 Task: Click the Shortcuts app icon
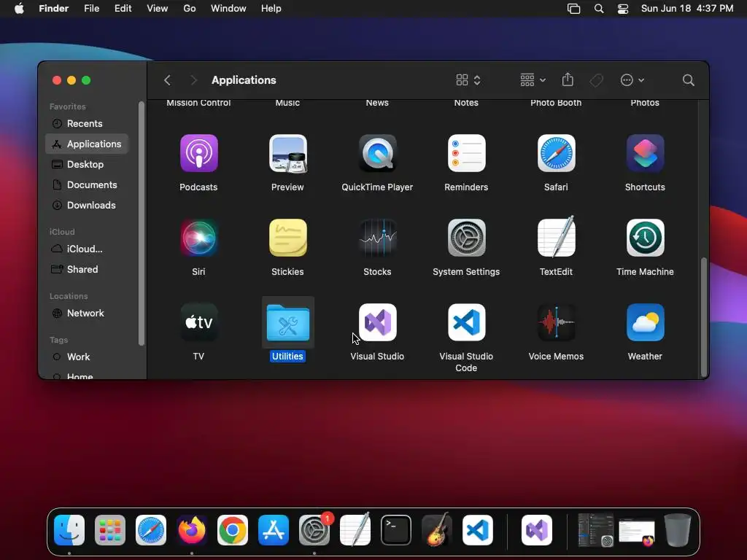tap(645, 153)
